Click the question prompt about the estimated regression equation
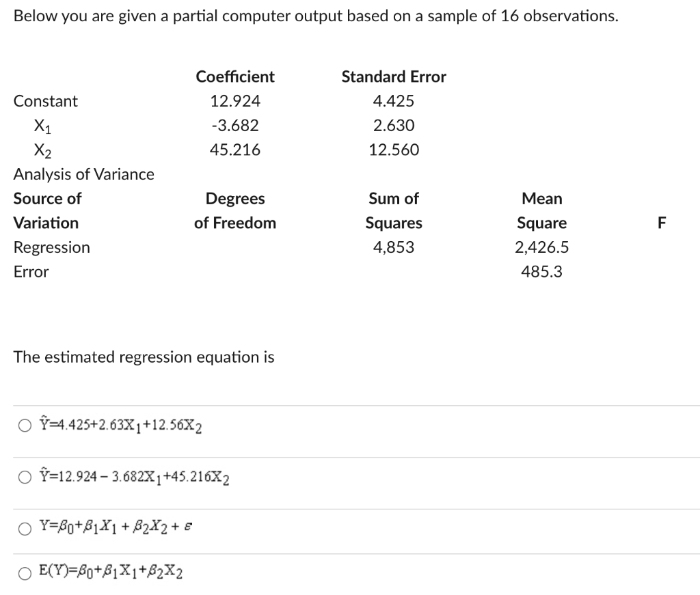The width and height of the screenshot is (700, 595). click(x=144, y=357)
